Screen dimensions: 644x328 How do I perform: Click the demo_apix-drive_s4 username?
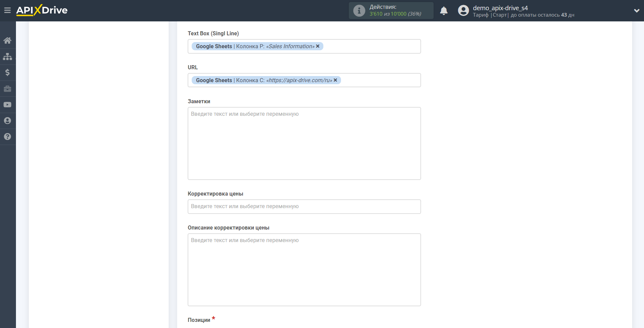click(x=500, y=8)
